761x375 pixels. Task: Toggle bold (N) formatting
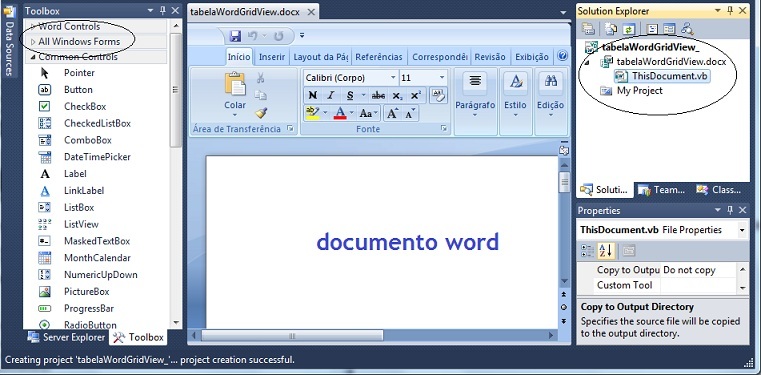313,96
